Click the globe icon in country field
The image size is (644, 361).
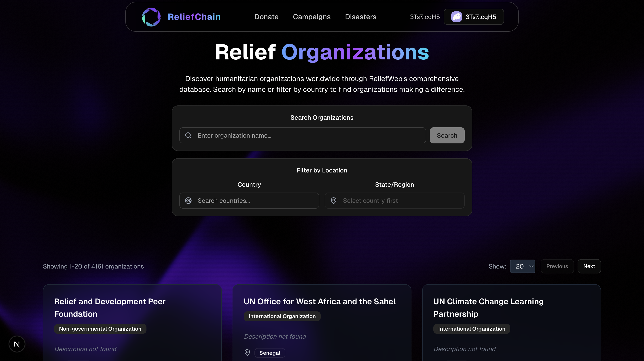[x=188, y=201]
